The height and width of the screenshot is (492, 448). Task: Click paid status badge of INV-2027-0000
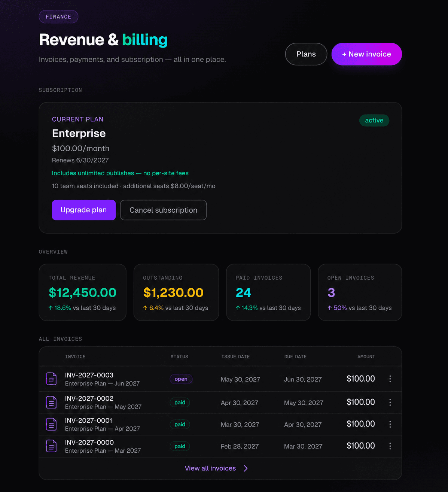click(180, 446)
